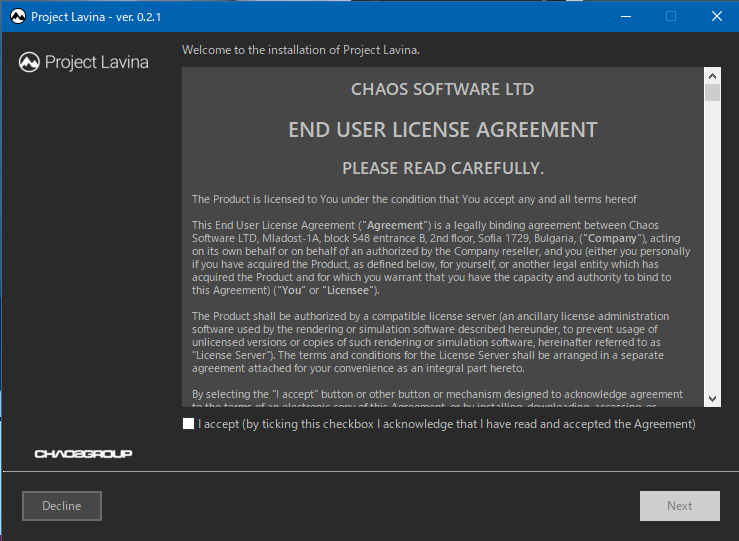Close the Project Lavina installer window
The image size is (739, 541).
(716, 16)
